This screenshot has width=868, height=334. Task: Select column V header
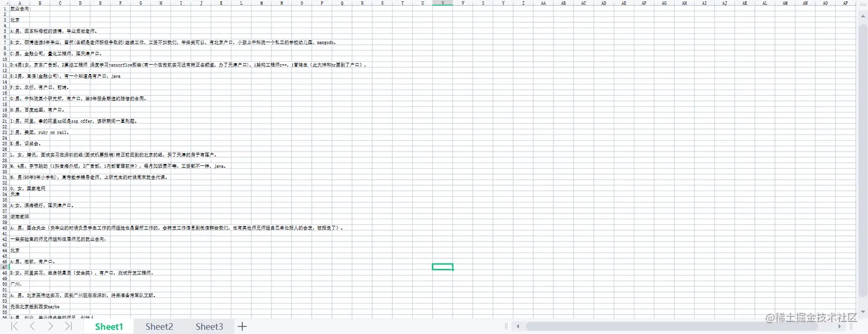click(x=443, y=3)
